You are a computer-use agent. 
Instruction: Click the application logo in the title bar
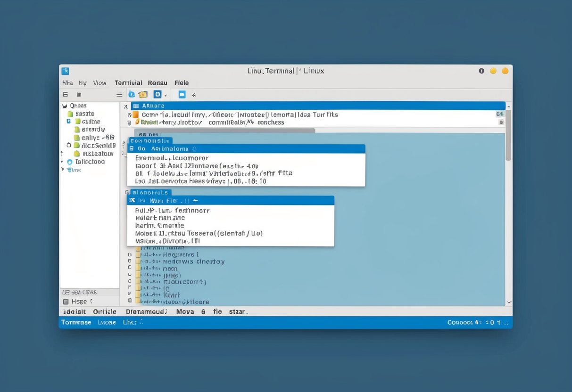pos(65,71)
